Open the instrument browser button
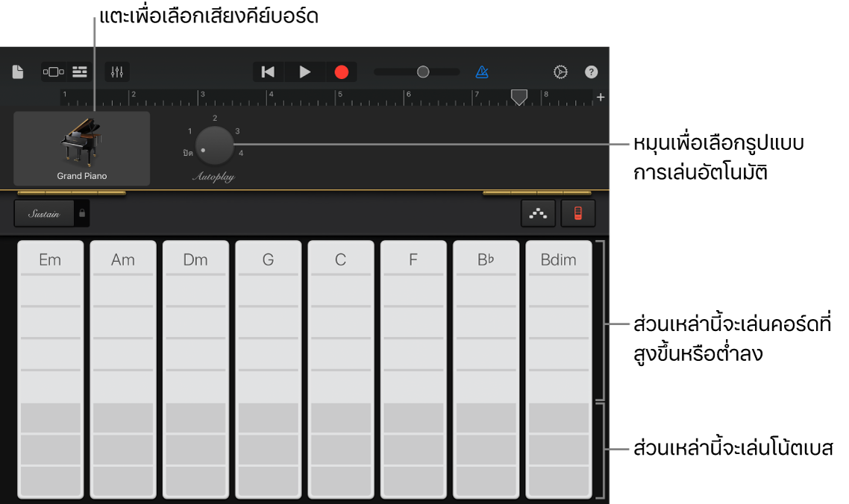This screenshot has width=849, height=504. coord(53,72)
